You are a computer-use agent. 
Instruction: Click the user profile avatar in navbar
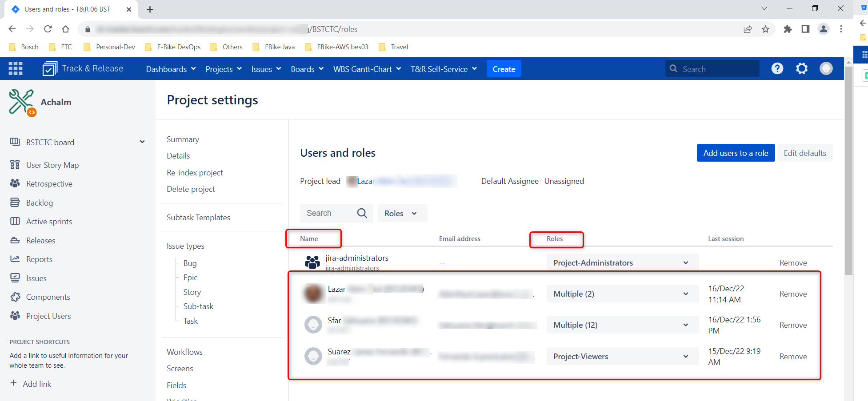pyautogui.click(x=826, y=68)
